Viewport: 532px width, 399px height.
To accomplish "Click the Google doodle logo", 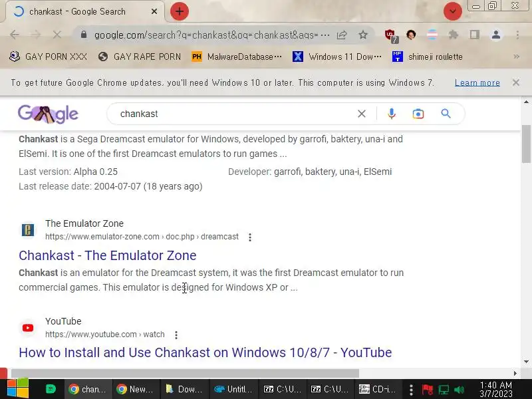I will (48, 114).
